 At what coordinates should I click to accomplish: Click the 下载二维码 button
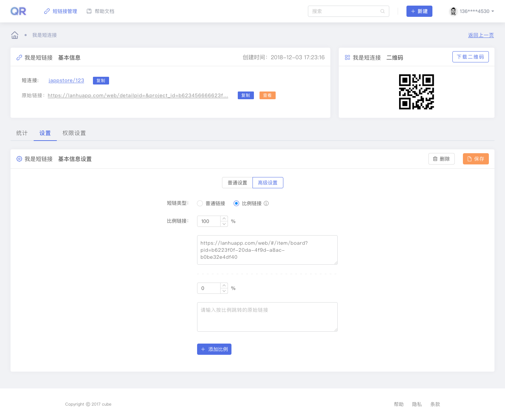click(470, 57)
